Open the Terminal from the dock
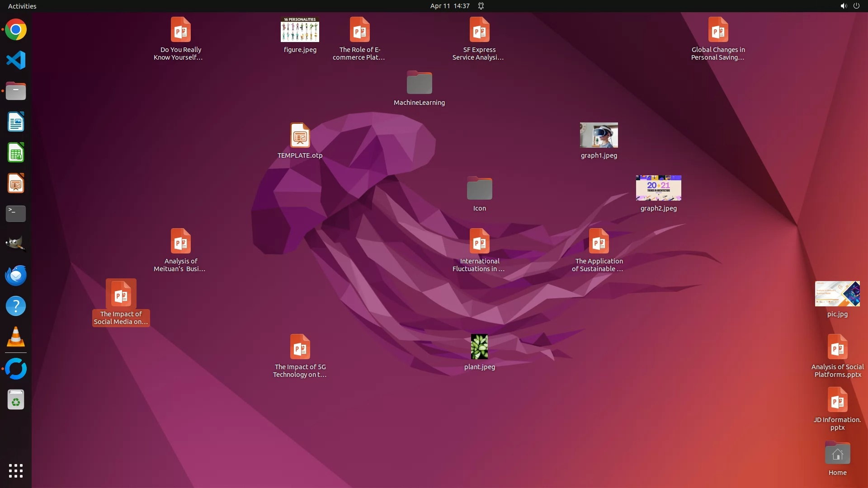Image resolution: width=868 pixels, height=488 pixels. coord(16,213)
